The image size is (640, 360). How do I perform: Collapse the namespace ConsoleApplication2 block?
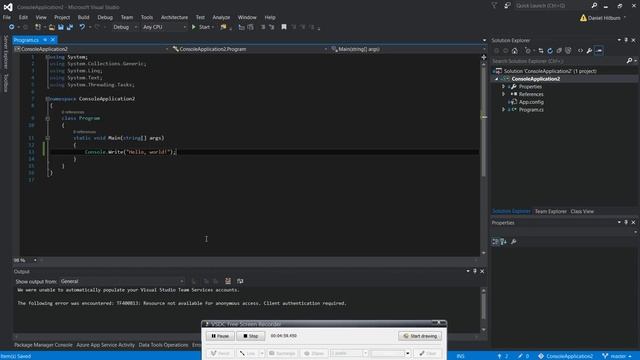tap(47, 99)
